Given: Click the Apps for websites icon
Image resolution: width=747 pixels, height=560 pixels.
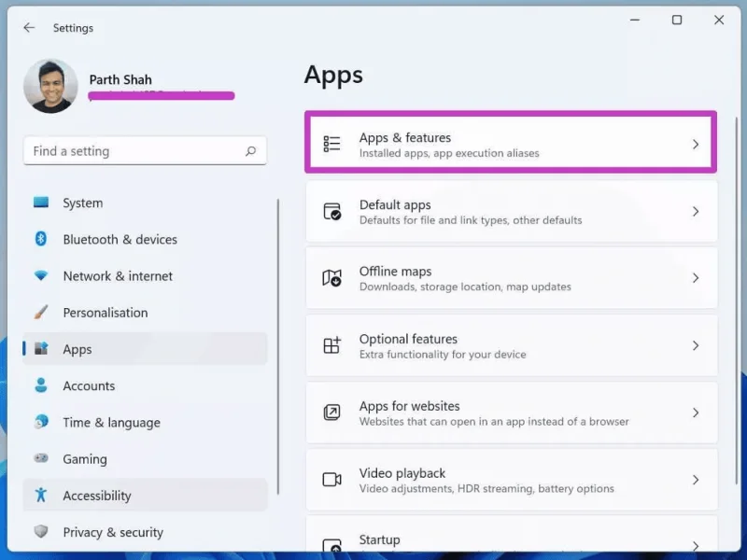Looking at the screenshot, I should point(331,413).
